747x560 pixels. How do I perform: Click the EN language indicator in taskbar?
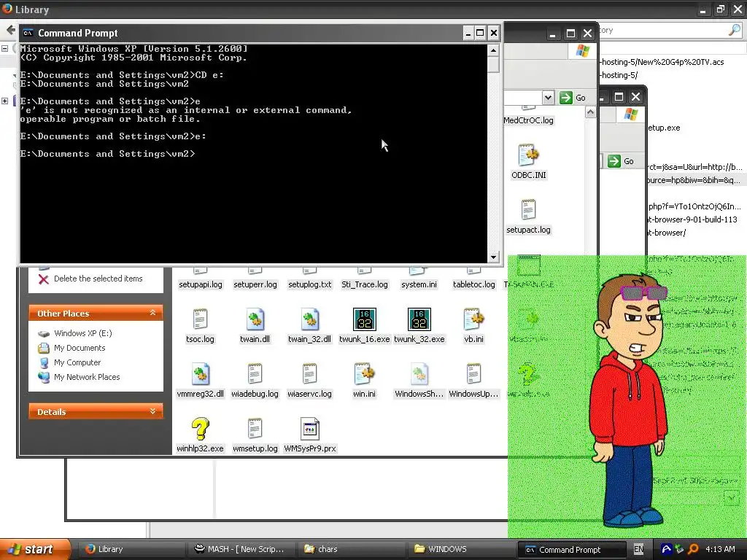click(638, 549)
